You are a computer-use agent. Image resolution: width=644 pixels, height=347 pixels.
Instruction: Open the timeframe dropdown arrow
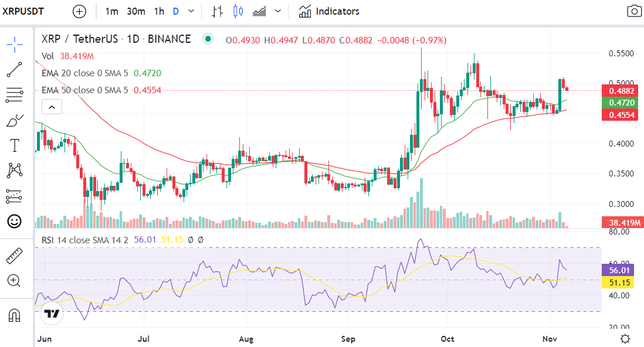point(191,11)
